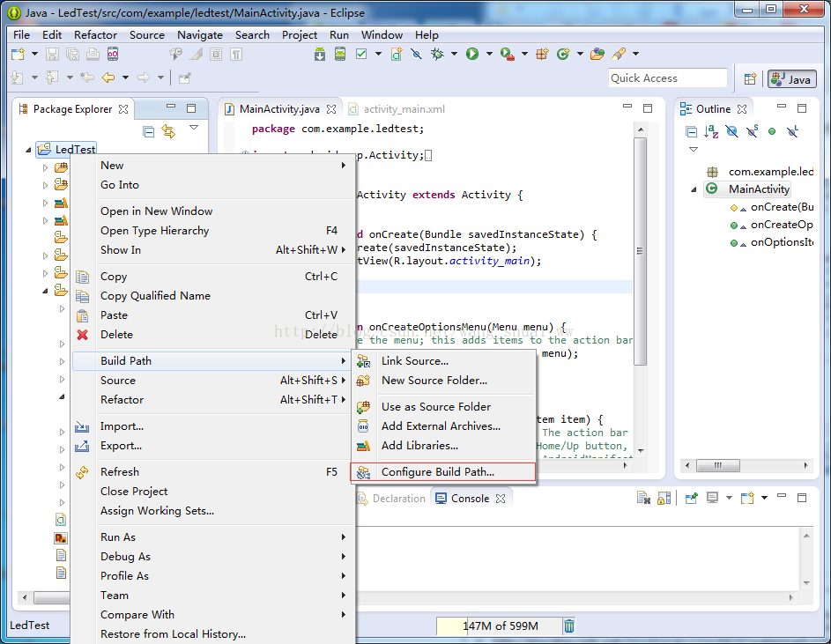The width and height of the screenshot is (831, 644).
Task: Click the New file toolbar icon
Action: (18, 54)
